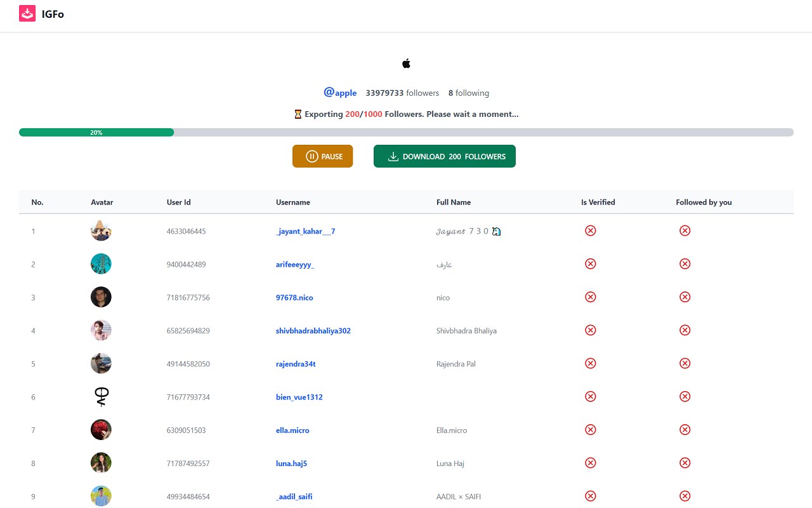Open username link _jayant_kahar__7
Screen dimensions: 812x508
coord(306,231)
